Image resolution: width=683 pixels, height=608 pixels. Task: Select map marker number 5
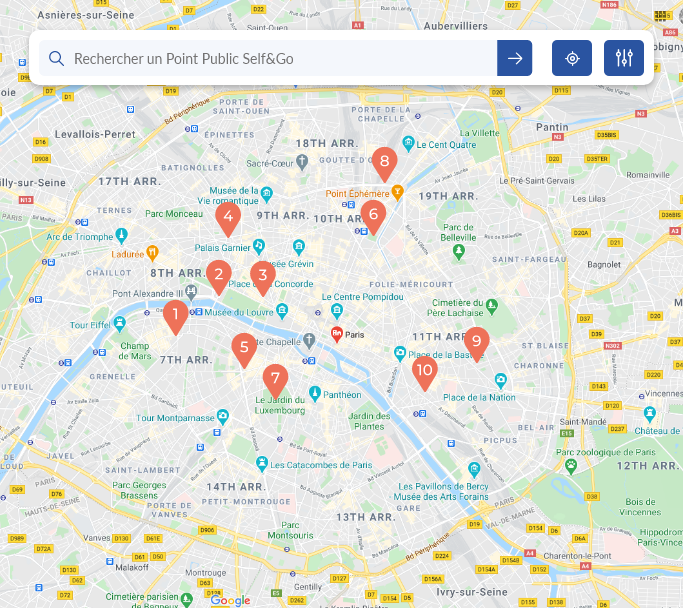pyautogui.click(x=244, y=350)
